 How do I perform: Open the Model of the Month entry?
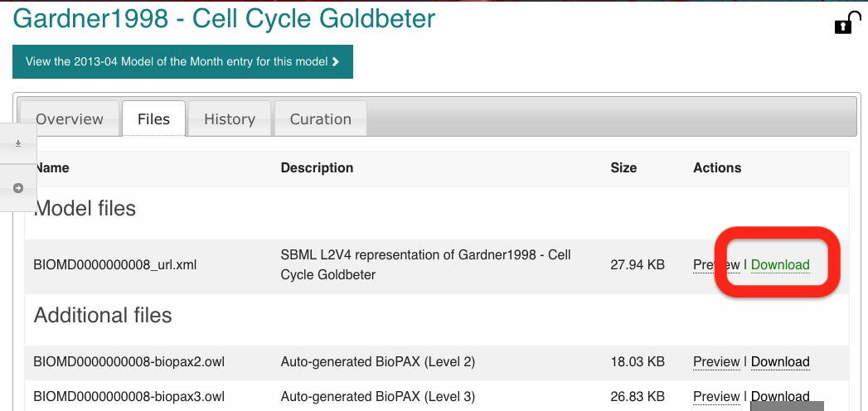(x=182, y=61)
